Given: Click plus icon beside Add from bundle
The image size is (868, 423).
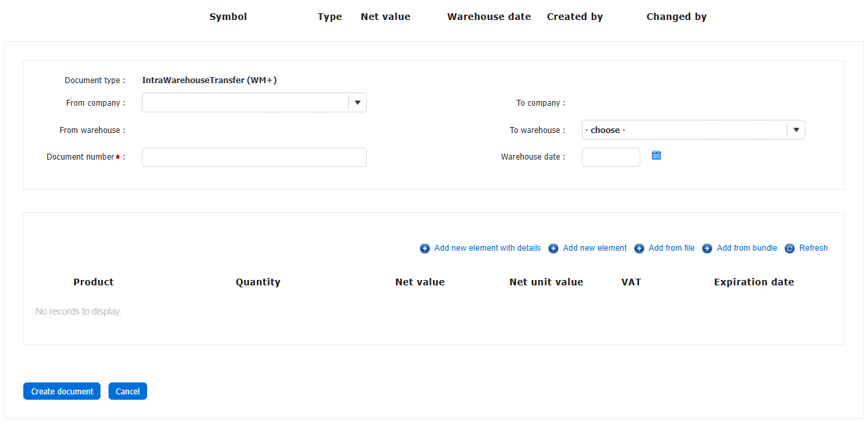Looking at the screenshot, I should (707, 249).
